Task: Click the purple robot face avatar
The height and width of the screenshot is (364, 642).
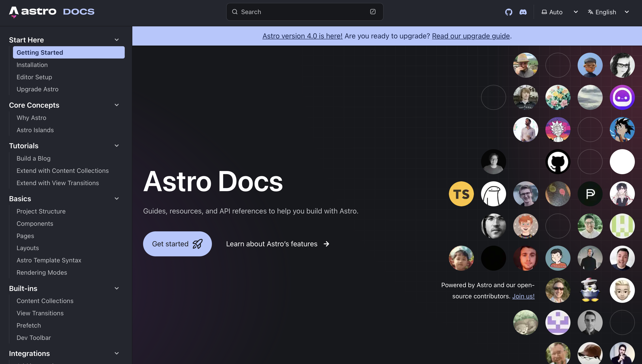Action: (x=622, y=97)
